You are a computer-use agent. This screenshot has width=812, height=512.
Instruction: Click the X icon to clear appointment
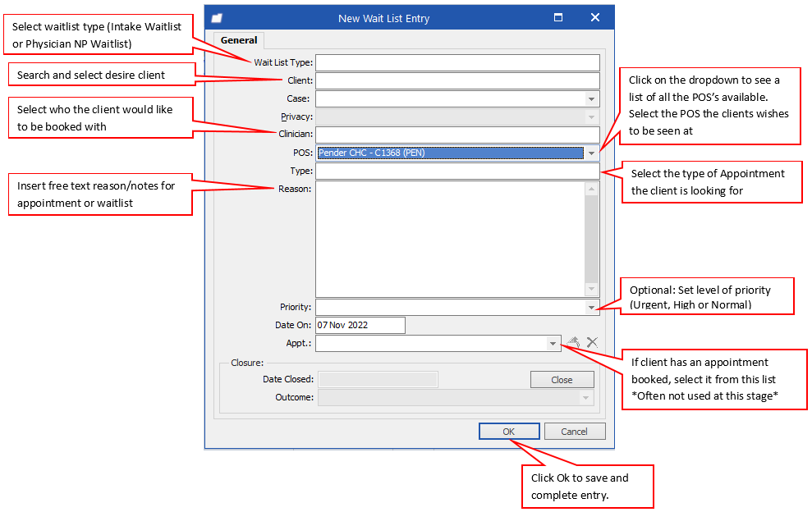click(x=592, y=343)
